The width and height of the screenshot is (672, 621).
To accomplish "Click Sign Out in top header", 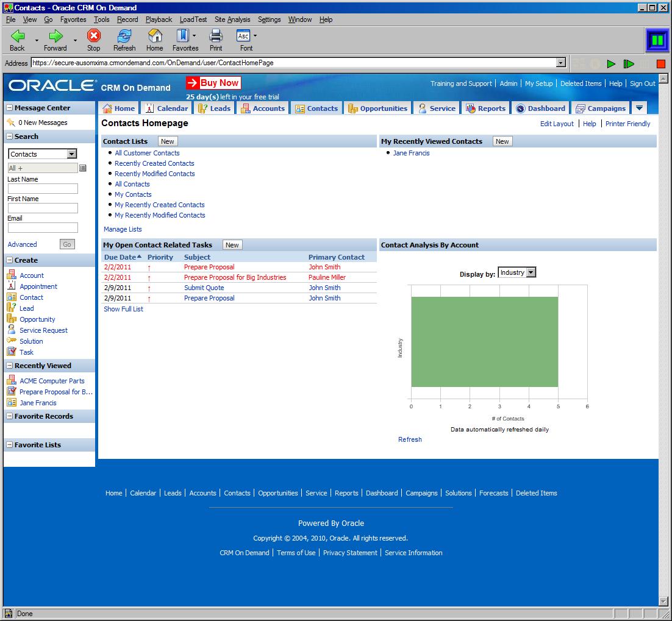I will pyautogui.click(x=643, y=83).
